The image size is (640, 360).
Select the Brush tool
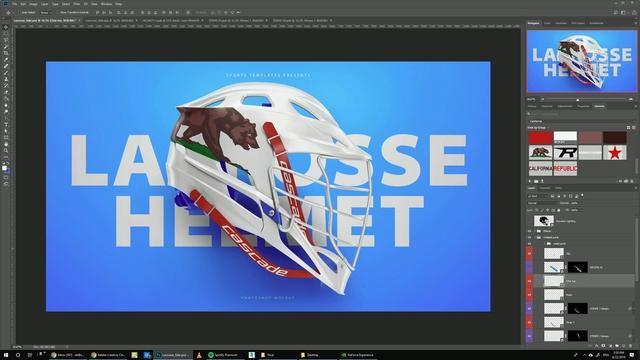[x=6, y=73]
